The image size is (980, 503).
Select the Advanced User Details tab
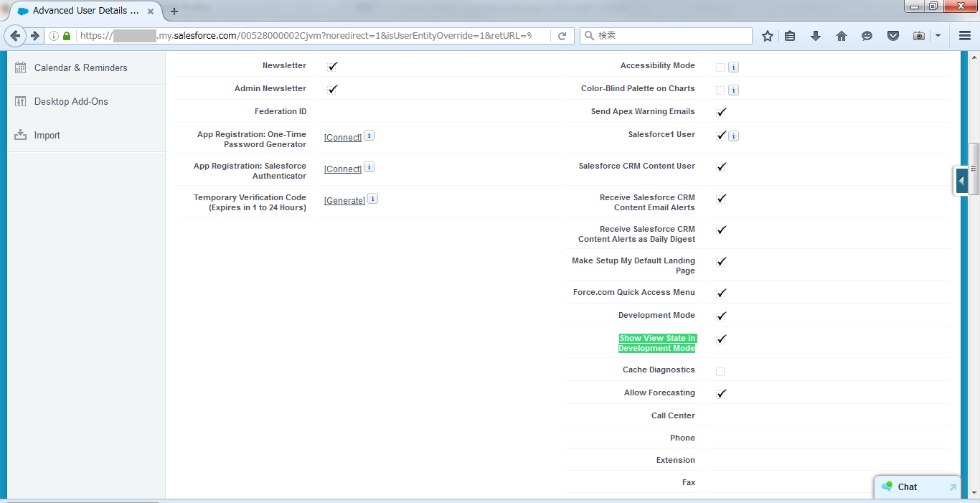coord(85,11)
